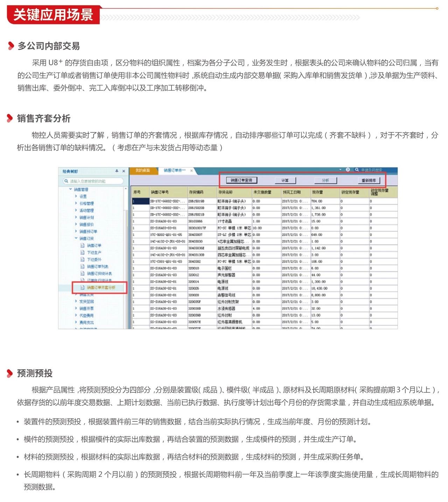
Task: Select the 水浸传感器 item name cell
Action: [x=234, y=308]
